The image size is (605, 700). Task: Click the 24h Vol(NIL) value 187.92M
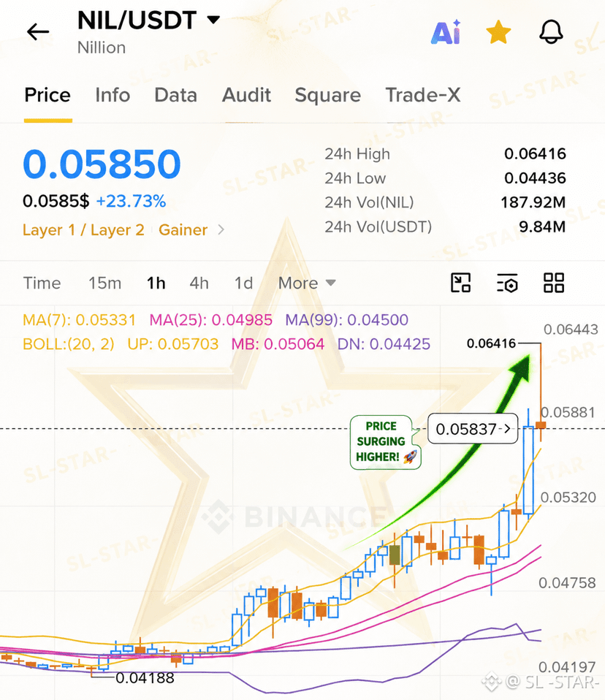point(533,202)
